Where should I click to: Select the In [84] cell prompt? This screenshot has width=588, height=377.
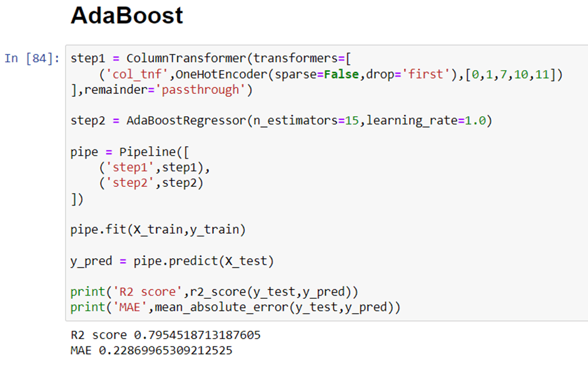(x=32, y=59)
